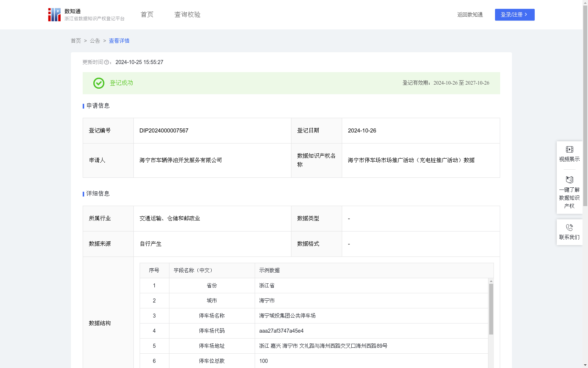Click the update time 2024-10-25 15:55:27
The width and height of the screenshot is (588, 368).
139,63
